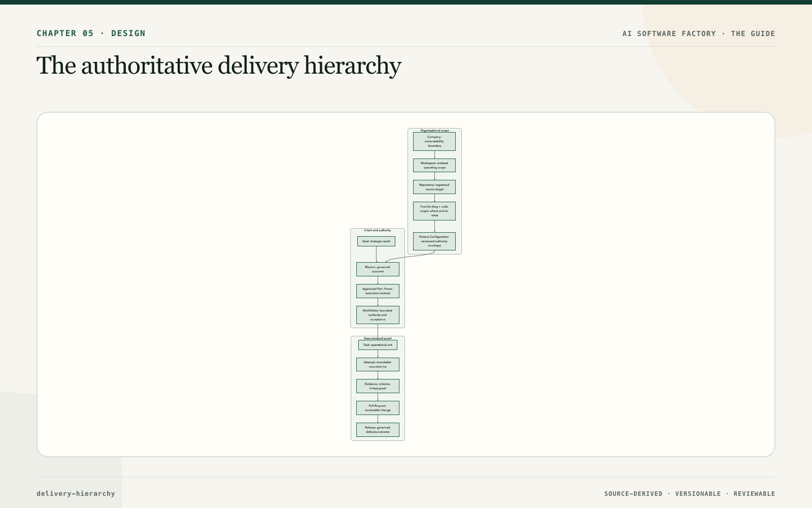Screen dimensions: 812x508
Task: Click the 'AI SOFTWARE FACTORY · THE GUIDE' text
Action: click(699, 34)
